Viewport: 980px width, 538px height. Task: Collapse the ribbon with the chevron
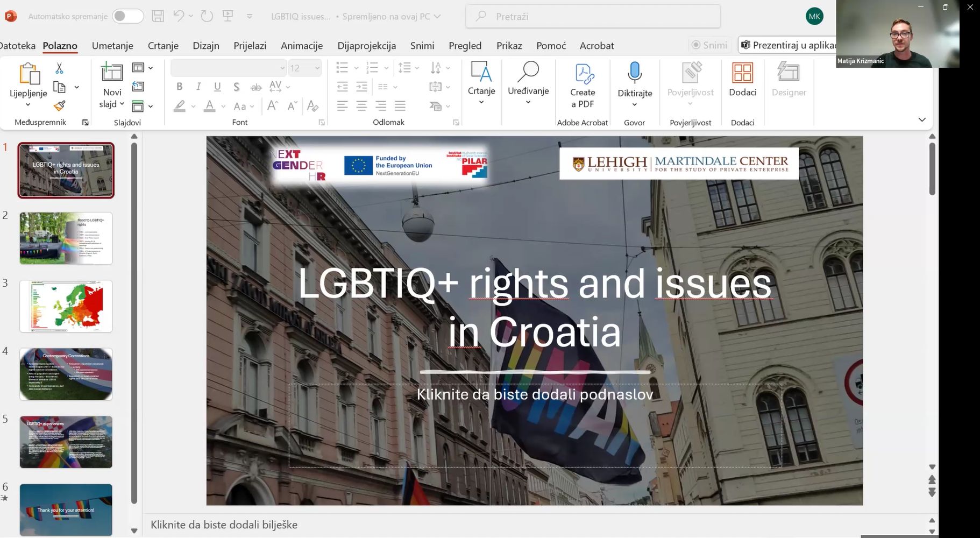click(922, 119)
